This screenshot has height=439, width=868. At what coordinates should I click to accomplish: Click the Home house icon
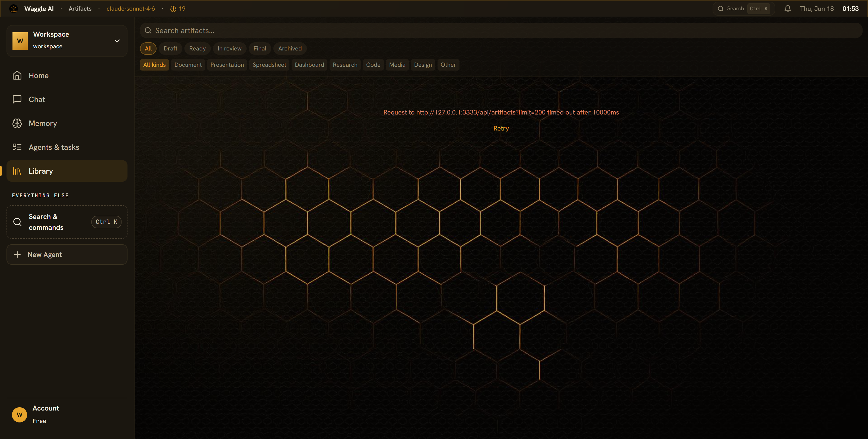pos(17,75)
